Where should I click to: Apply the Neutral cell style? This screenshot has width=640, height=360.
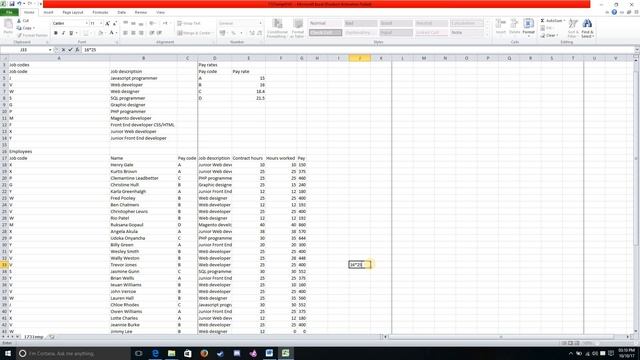click(x=431, y=23)
